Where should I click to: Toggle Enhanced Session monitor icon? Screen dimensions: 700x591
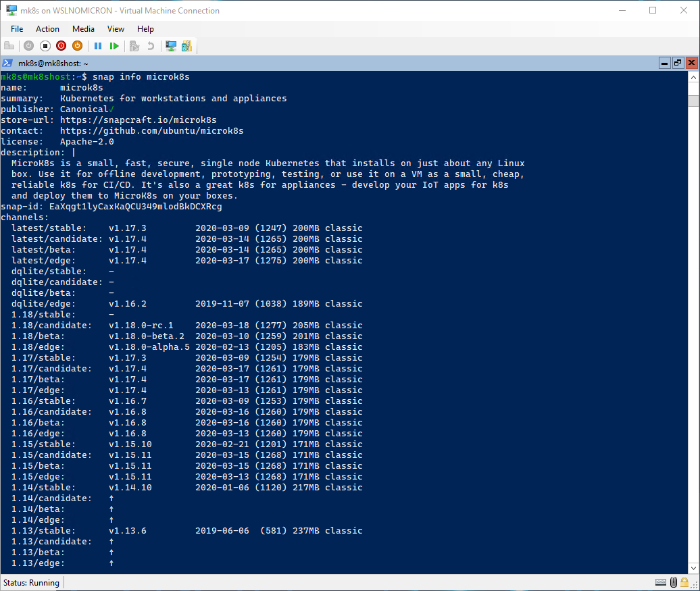pos(171,46)
